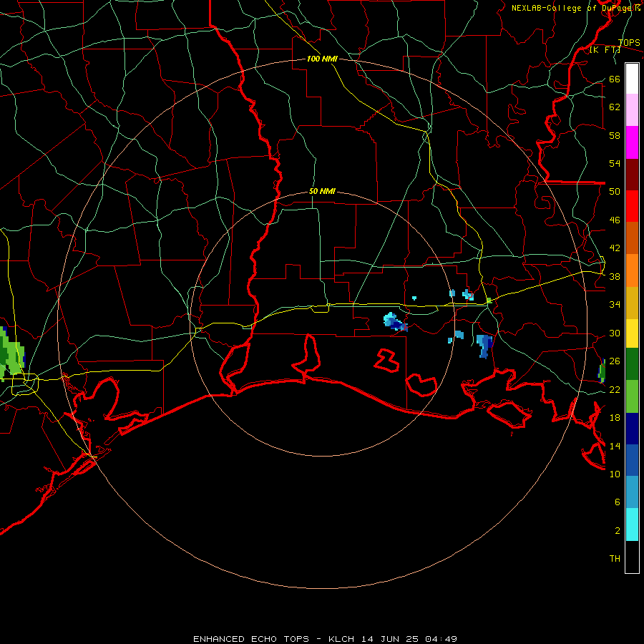Image resolution: width=644 pixels, height=644 pixels.
Task: Click the white swatch in the tops legend
Action: 632,79
